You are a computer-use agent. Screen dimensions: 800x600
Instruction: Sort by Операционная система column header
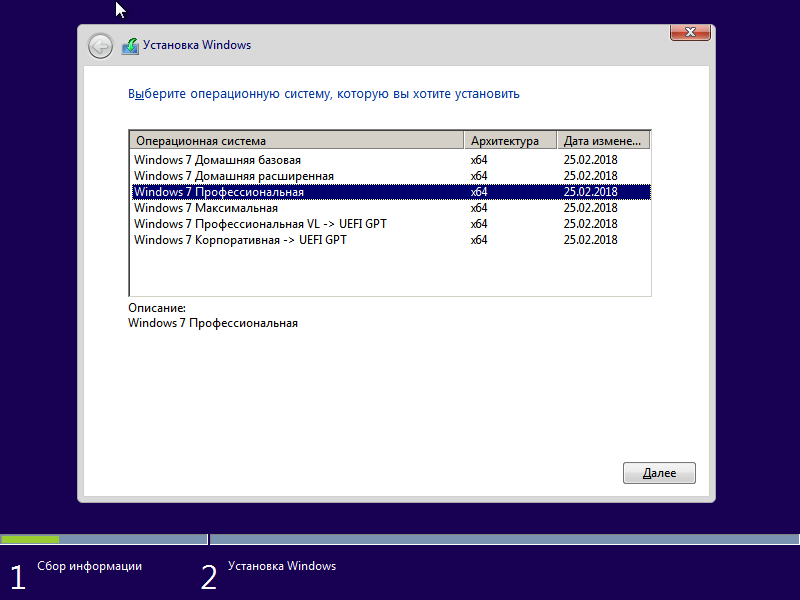click(296, 140)
